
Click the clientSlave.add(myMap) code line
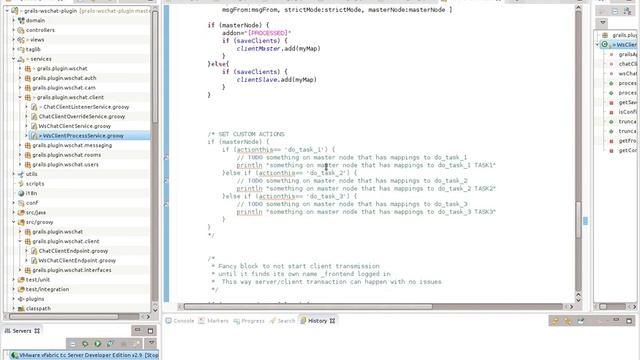coord(277,80)
